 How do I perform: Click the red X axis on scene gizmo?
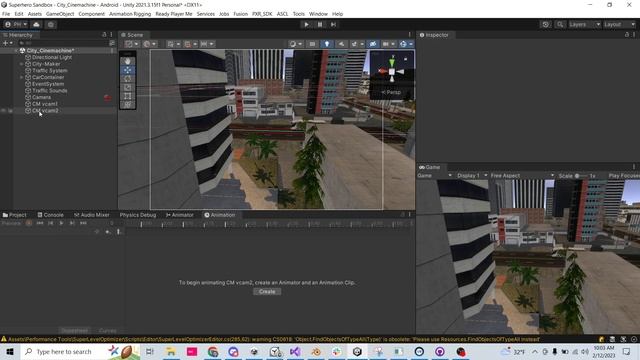(x=382, y=71)
